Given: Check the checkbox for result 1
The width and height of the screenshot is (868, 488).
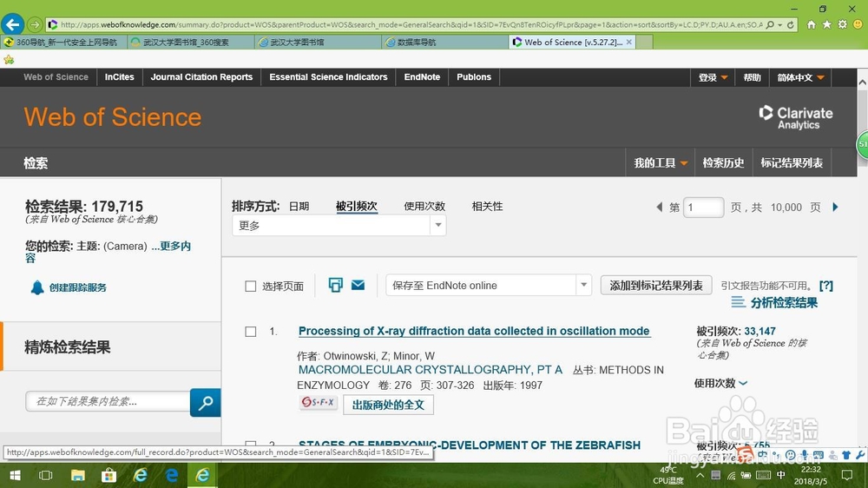Looking at the screenshot, I should pyautogui.click(x=251, y=331).
